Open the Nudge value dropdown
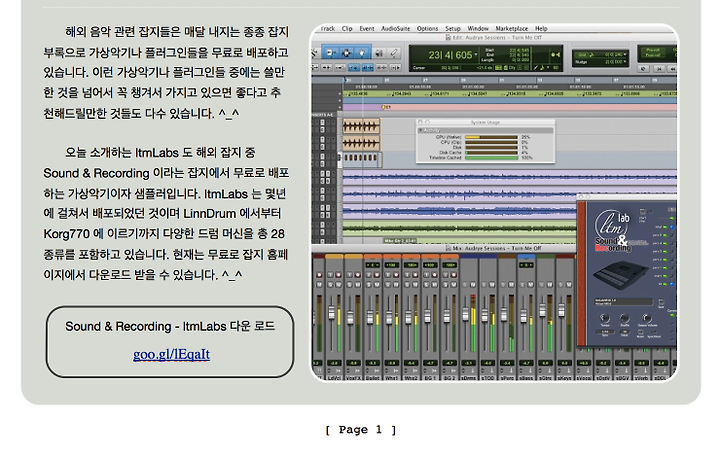This screenshot has height=454, width=720. (625, 62)
